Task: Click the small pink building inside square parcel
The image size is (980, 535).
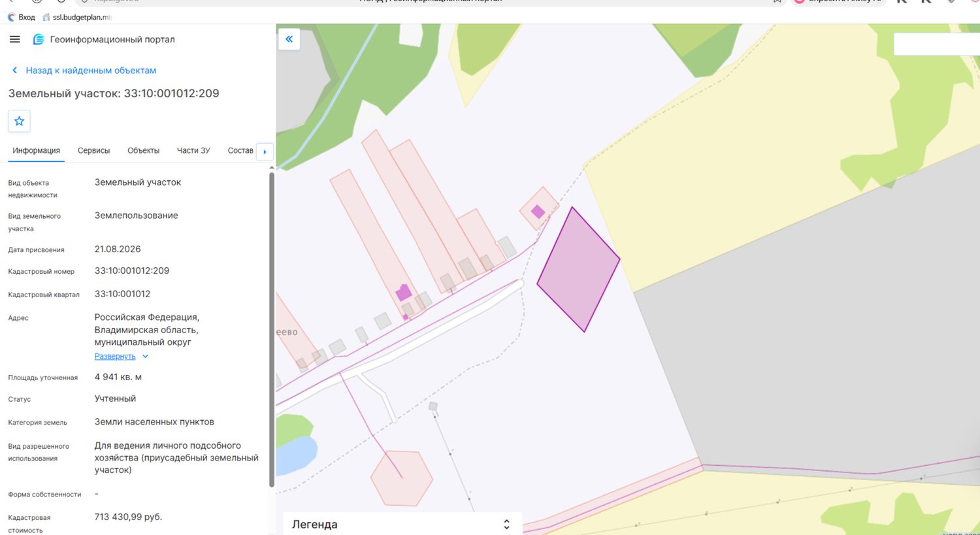Action: tap(538, 212)
